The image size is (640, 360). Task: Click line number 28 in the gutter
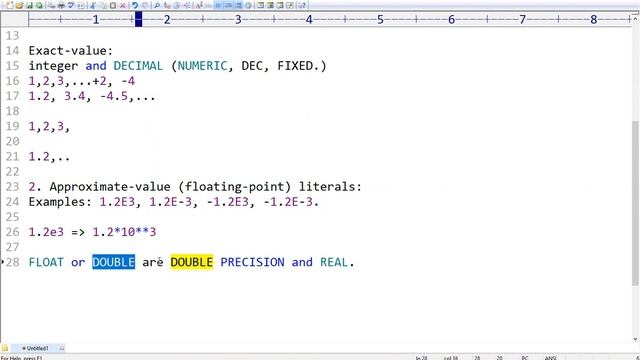pyautogui.click(x=12, y=262)
